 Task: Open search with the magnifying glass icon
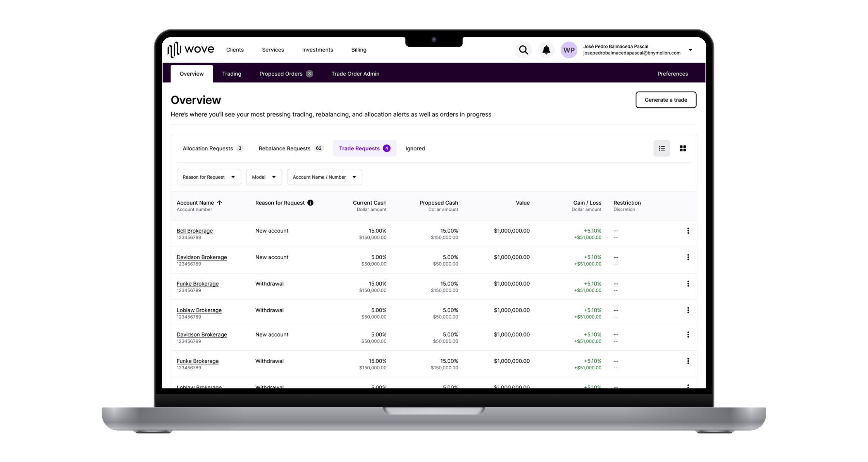coord(523,50)
